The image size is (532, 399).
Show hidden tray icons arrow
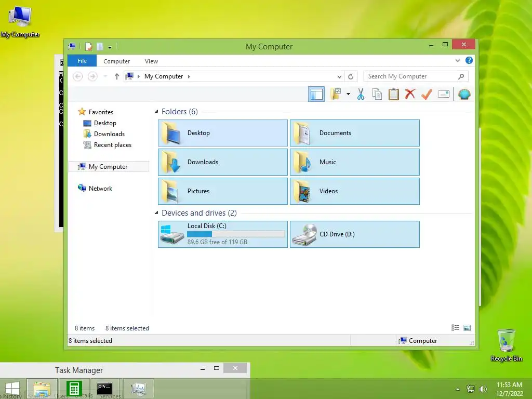pos(458,389)
